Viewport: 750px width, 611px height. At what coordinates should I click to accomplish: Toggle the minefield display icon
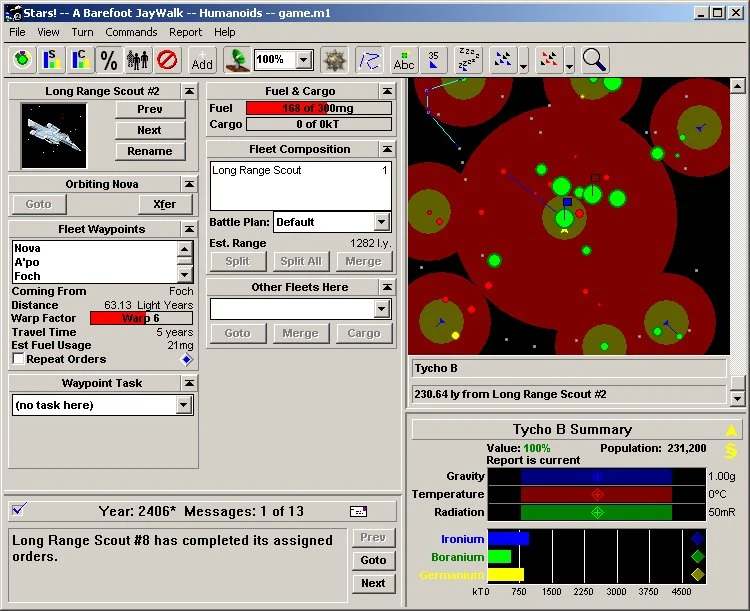[332, 60]
